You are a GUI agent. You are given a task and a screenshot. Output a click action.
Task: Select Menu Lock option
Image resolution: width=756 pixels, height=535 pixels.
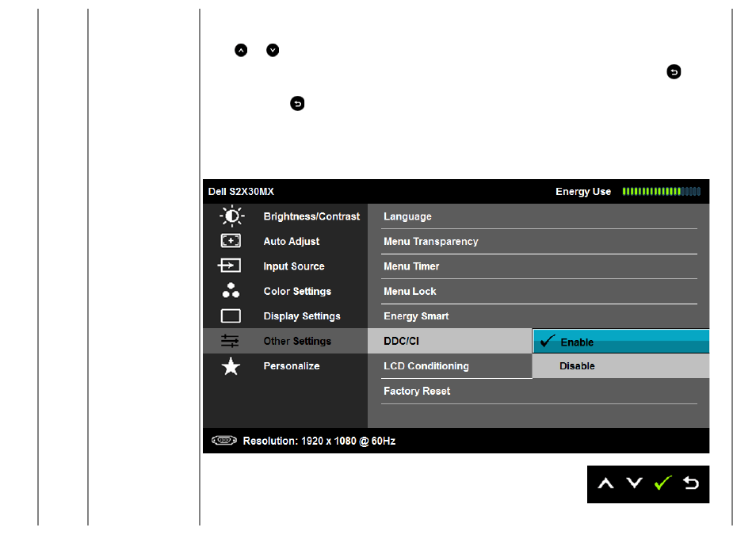[539, 292]
